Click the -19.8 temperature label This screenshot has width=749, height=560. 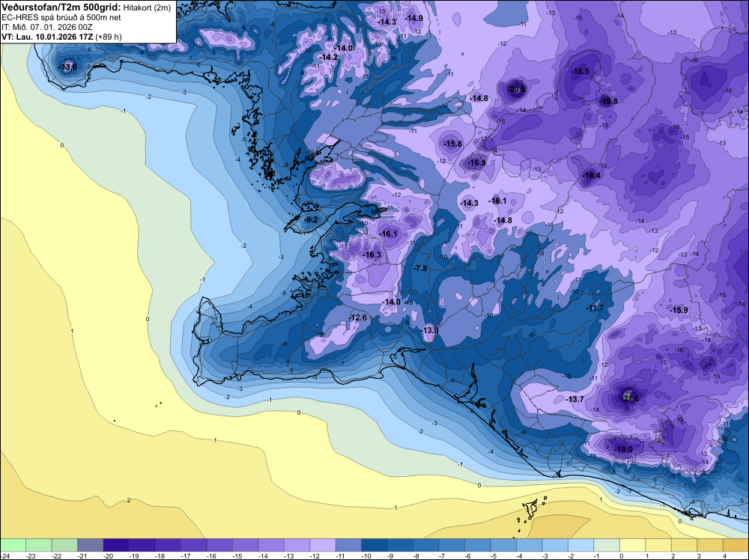click(x=608, y=101)
